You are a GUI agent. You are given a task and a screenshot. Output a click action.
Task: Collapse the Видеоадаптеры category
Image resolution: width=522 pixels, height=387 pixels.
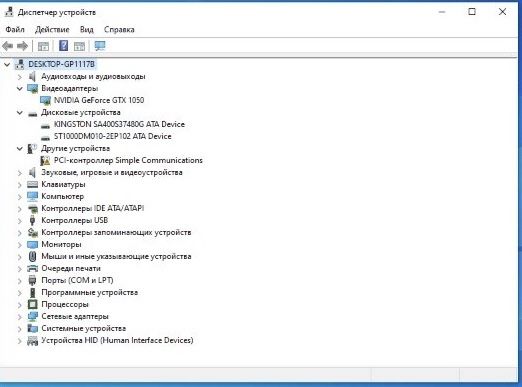point(19,89)
